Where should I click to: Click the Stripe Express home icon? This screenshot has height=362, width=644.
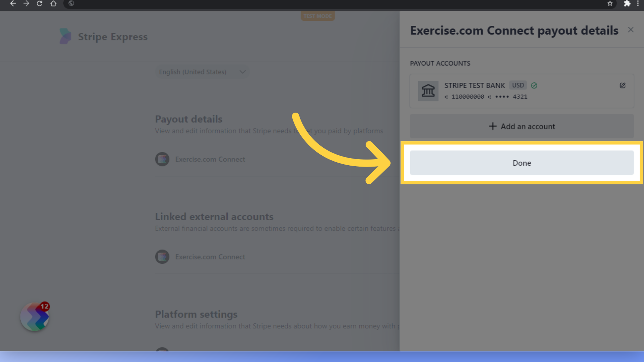coord(65,36)
